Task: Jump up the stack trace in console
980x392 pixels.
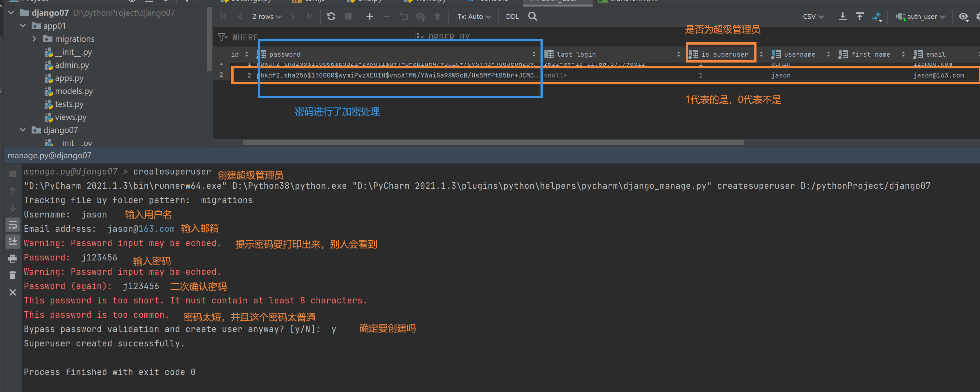Action: 13,190
